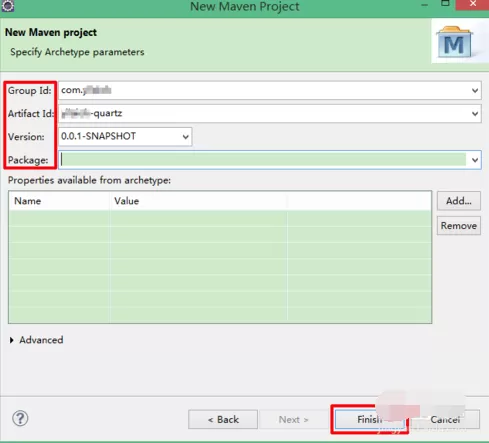This screenshot has width=489, height=443.
Task: Click the disabled Next button
Action: click(x=293, y=419)
